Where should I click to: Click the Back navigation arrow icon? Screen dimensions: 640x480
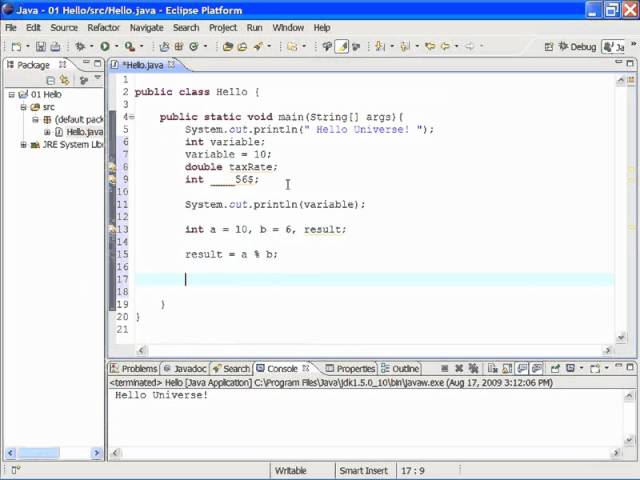445,47
